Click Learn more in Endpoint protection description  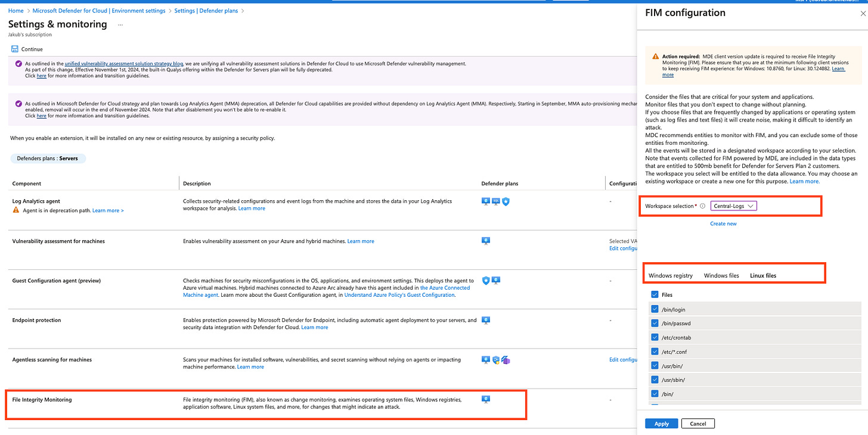(315, 327)
